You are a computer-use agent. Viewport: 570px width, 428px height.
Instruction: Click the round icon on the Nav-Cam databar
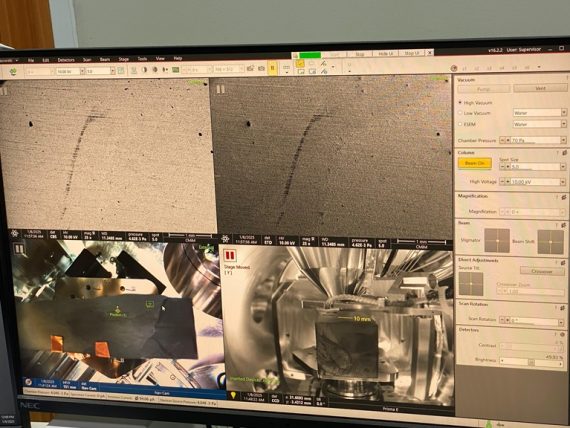[28, 382]
